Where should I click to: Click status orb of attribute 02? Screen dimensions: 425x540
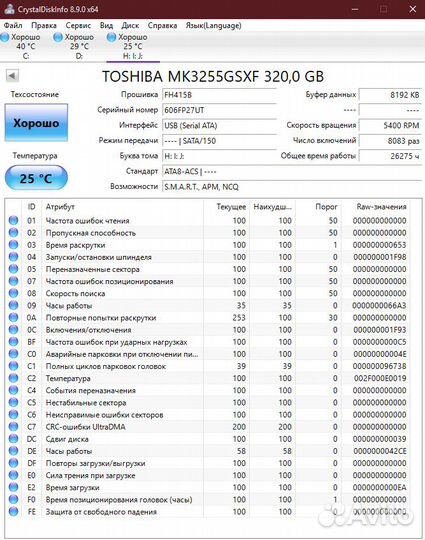tap(13, 232)
